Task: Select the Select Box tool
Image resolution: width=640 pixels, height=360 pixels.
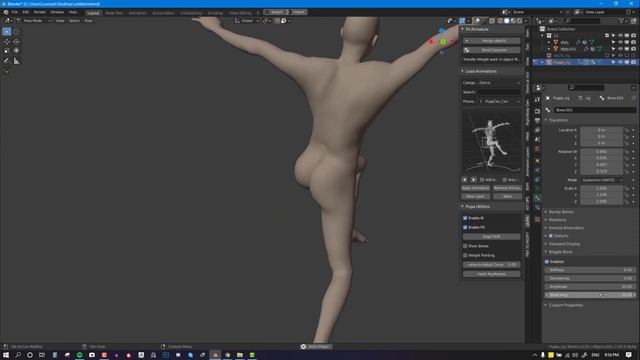Action: (7, 31)
